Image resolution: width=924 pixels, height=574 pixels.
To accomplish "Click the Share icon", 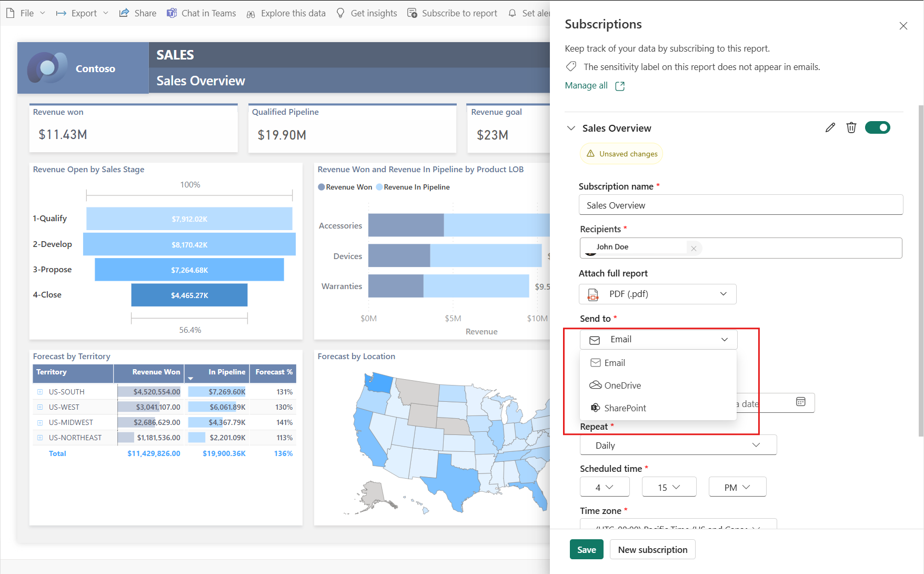I will coord(124,13).
